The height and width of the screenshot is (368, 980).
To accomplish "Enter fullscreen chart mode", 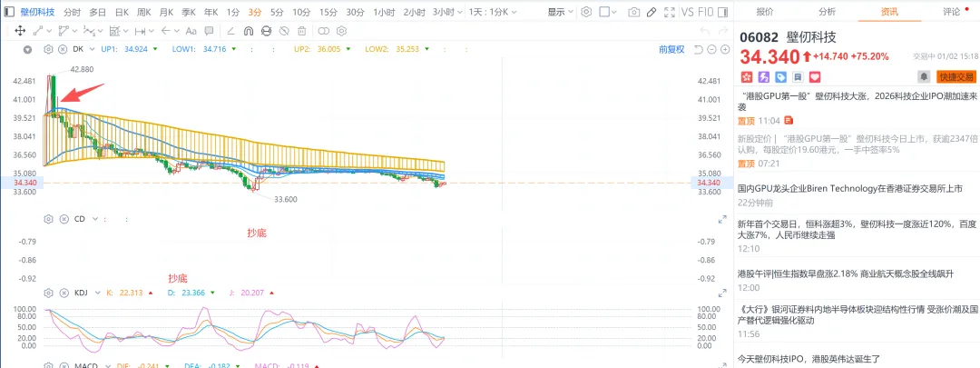I will [670, 12].
